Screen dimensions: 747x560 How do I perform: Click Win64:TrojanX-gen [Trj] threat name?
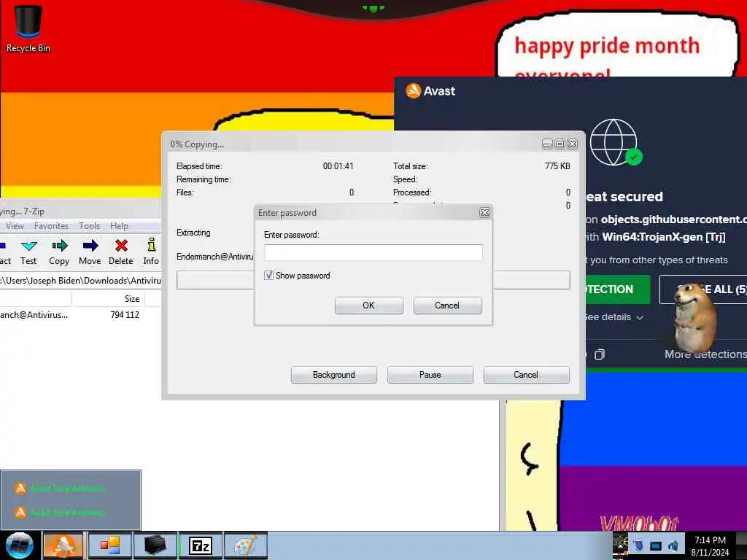[x=664, y=237]
